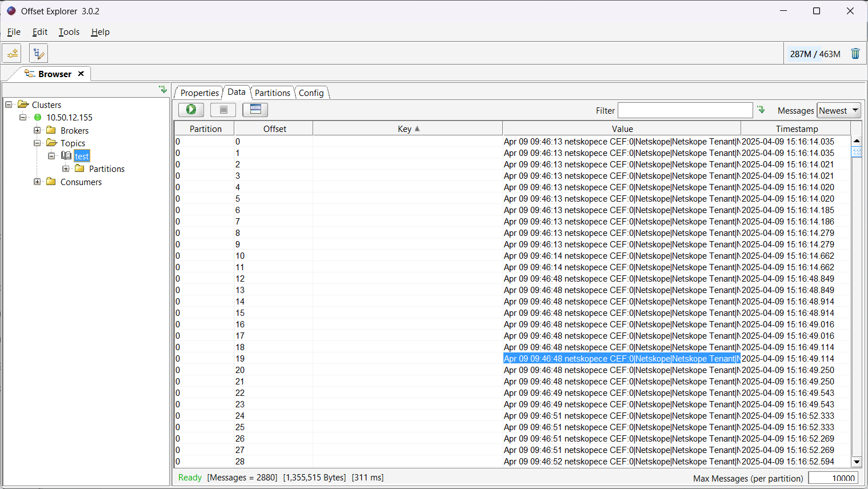868x489 pixels.
Task: Click the 287M / 463M memory indicator
Action: (x=815, y=54)
